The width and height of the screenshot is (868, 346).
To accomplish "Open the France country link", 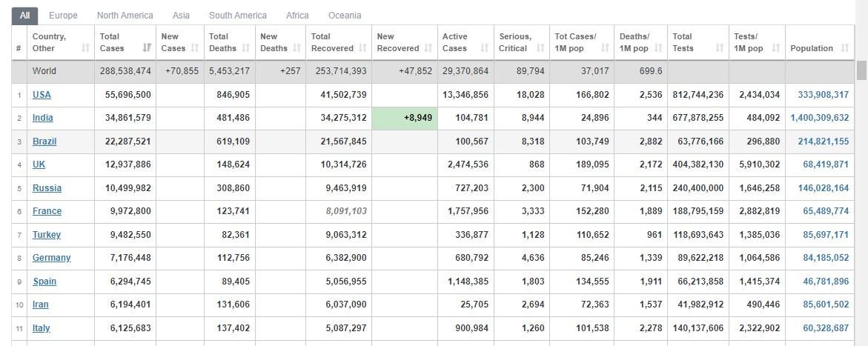I will point(47,211).
